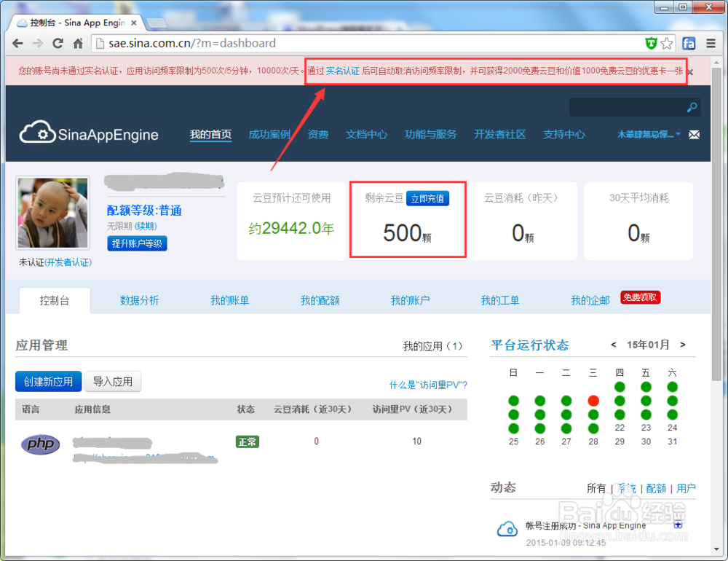Click the 立即充值 recharge button

[x=427, y=198]
